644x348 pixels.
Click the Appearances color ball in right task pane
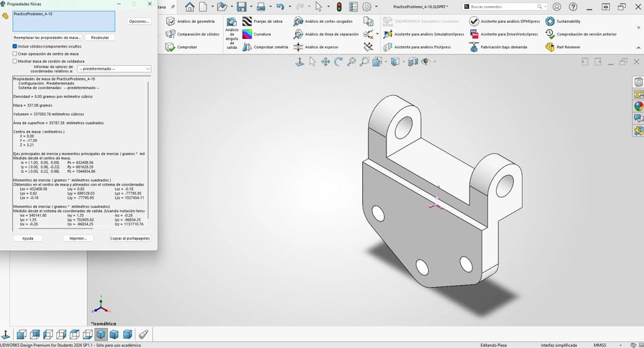click(639, 107)
